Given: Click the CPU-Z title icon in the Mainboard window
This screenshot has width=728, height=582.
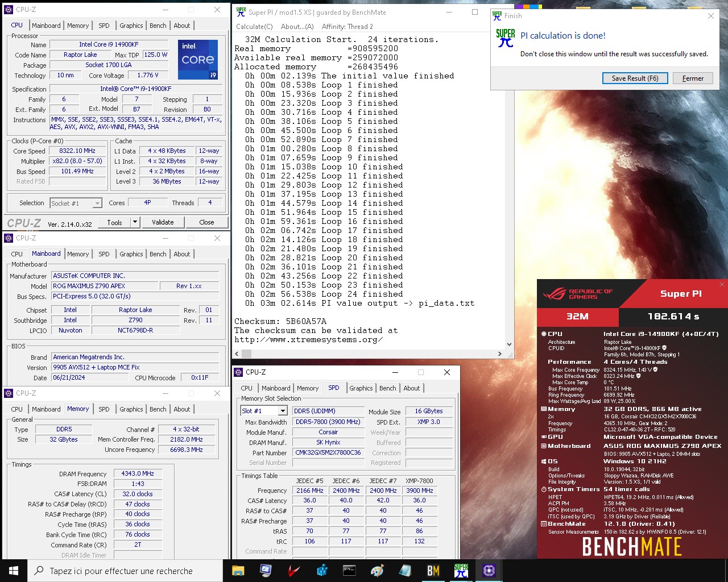Looking at the screenshot, I should pyautogui.click(x=9, y=238).
